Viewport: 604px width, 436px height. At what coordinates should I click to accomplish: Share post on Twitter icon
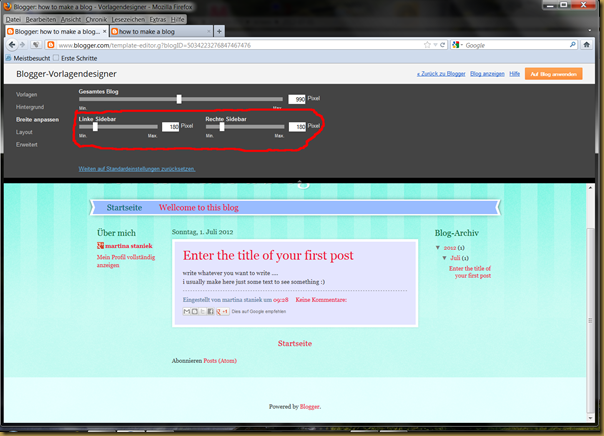(x=202, y=311)
